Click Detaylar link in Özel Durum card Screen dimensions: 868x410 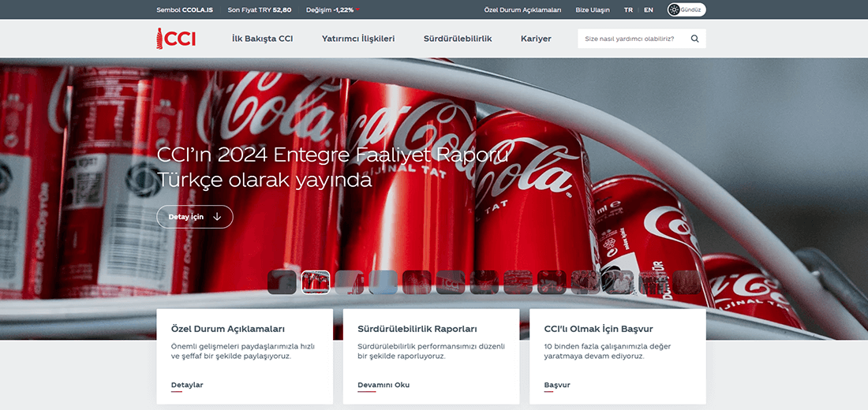tap(187, 385)
